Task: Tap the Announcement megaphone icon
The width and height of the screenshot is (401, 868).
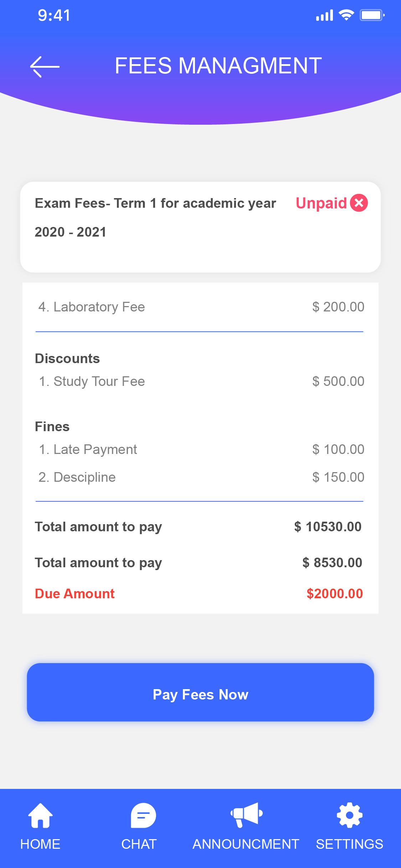Action: click(x=246, y=815)
